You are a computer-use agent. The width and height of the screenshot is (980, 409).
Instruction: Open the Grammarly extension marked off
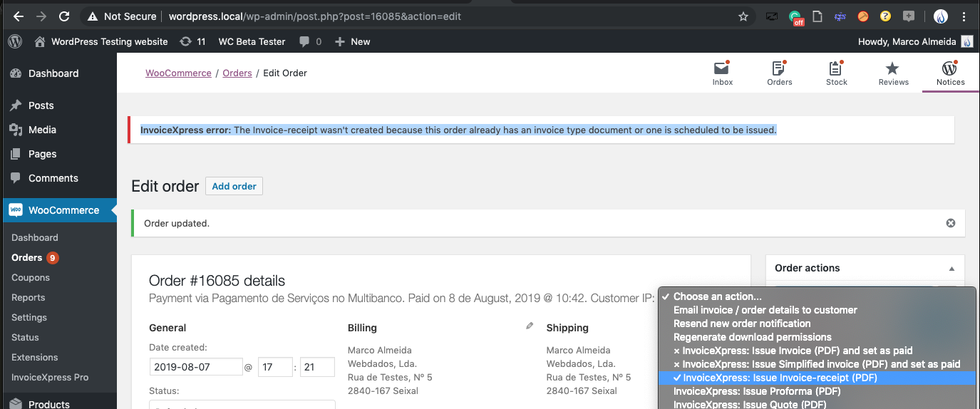(796, 17)
